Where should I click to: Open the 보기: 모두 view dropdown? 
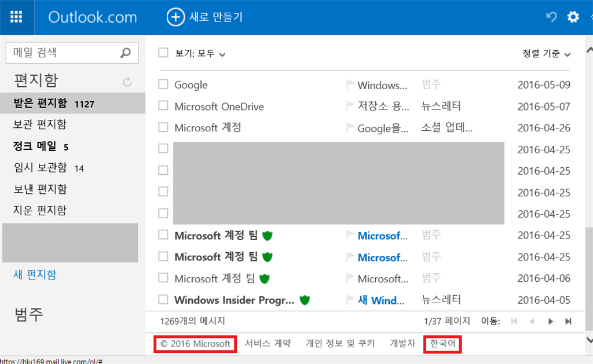[200, 54]
